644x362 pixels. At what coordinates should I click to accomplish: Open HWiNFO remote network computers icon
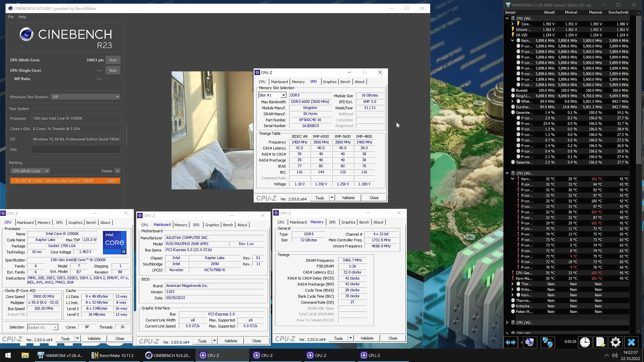click(x=547, y=342)
